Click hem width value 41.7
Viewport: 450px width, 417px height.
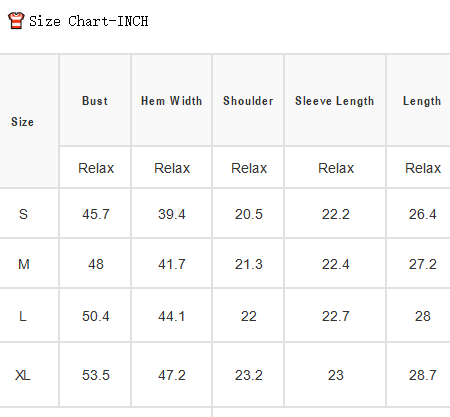click(172, 264)
